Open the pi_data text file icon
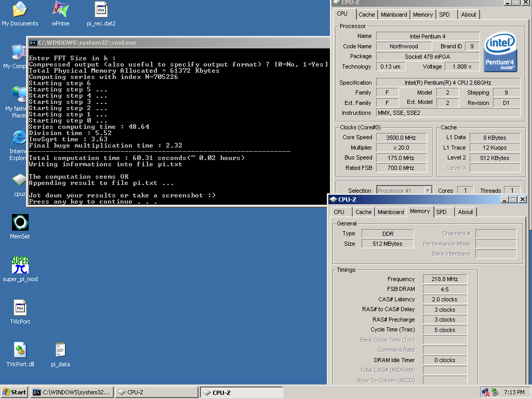This screenshot has width=532, height=399. (60, 354)
